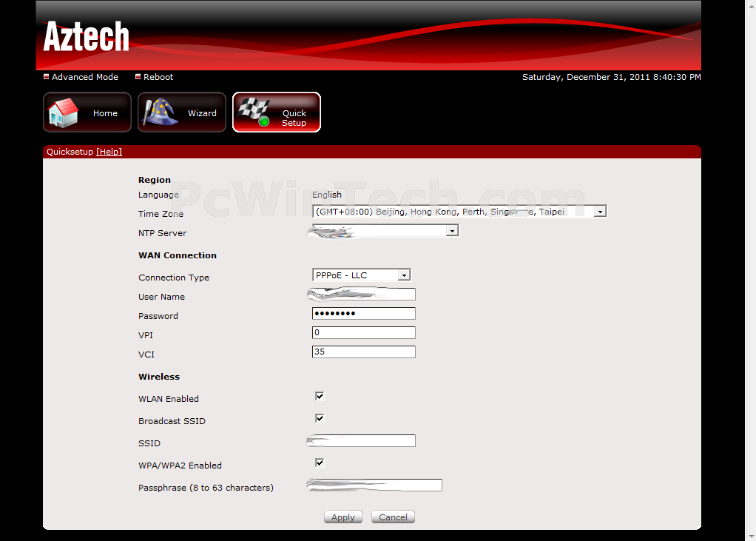Click the date and time text
Image resolution: width=756 pixels, height=541 pixels.
click(x=611, y=77)
